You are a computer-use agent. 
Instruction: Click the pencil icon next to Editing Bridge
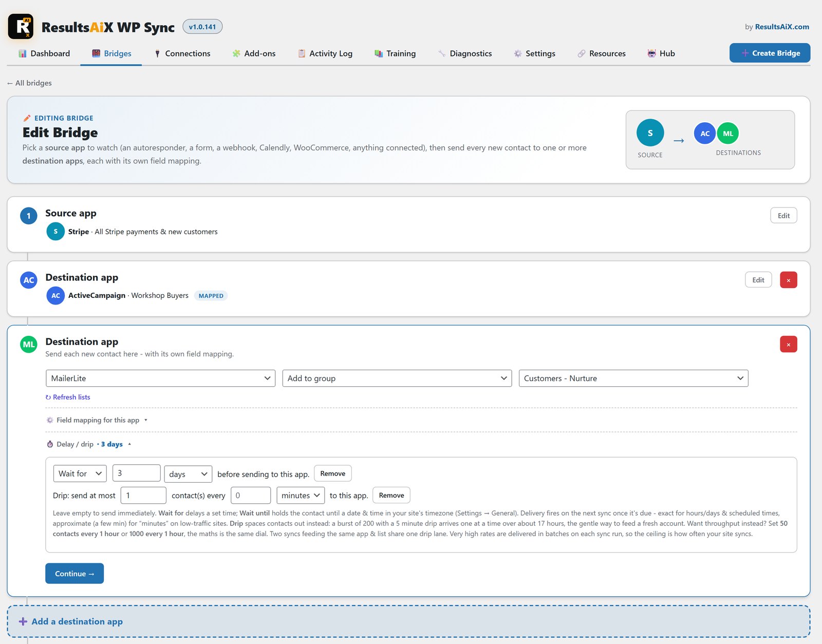tap(27, 118)
